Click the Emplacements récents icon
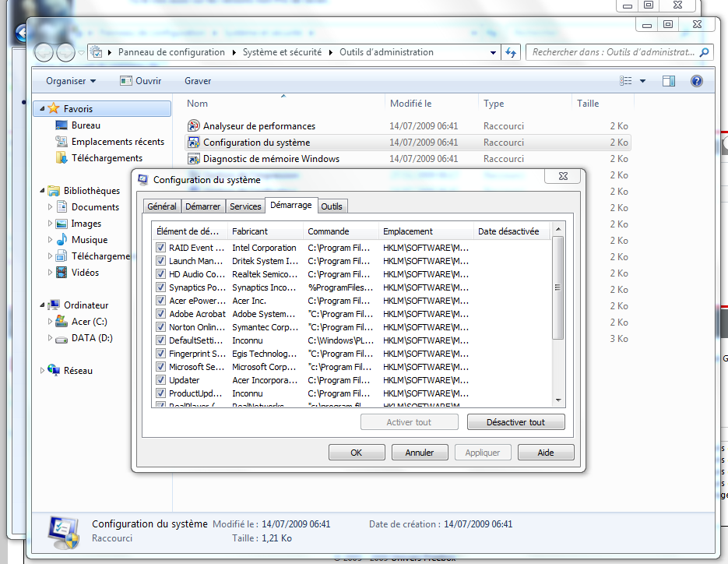728x564 pixels. point(62,141)
